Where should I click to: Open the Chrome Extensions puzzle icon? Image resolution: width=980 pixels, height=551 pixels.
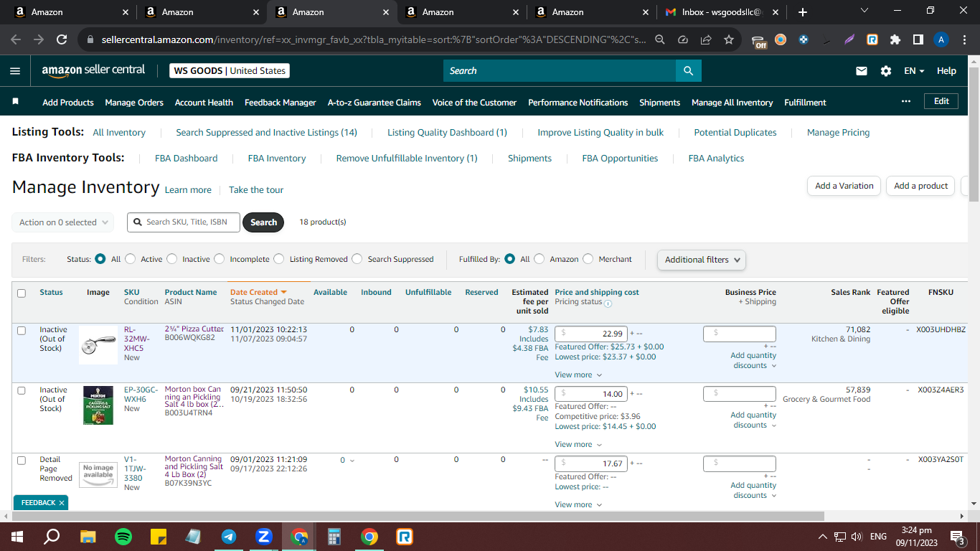pyautogui.click(x=895, y=40)
